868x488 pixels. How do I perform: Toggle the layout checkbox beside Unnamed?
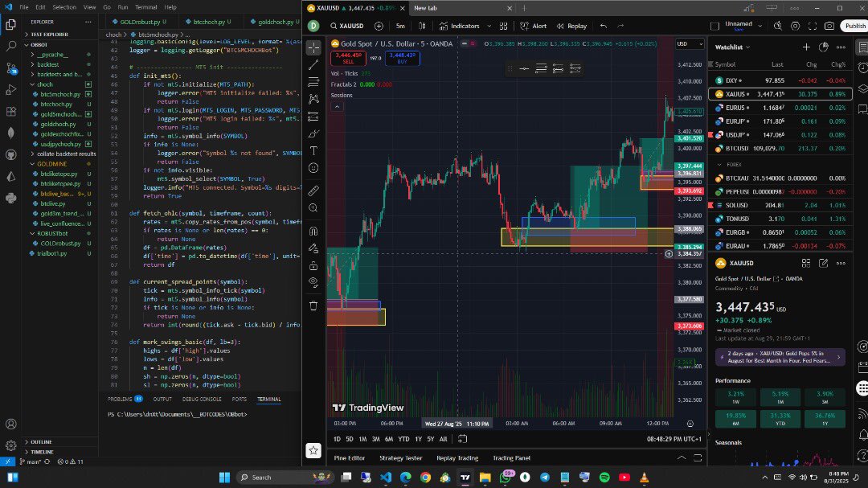[714, 26]
